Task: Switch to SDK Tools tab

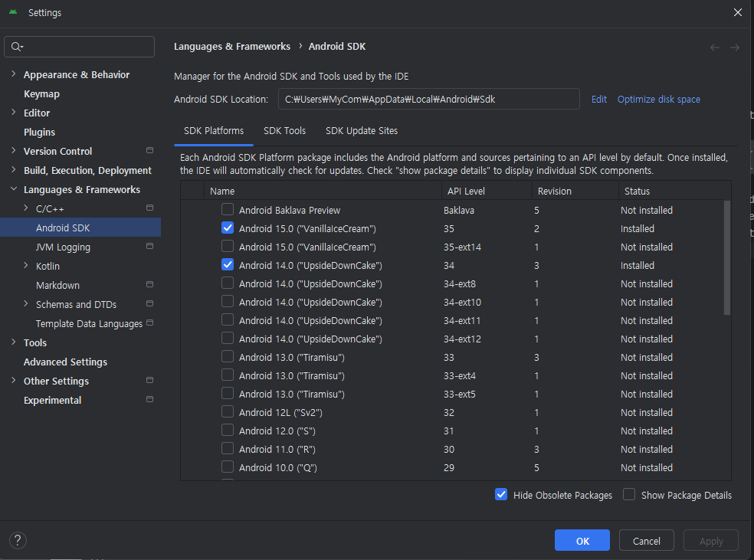Action: [285, 131]
